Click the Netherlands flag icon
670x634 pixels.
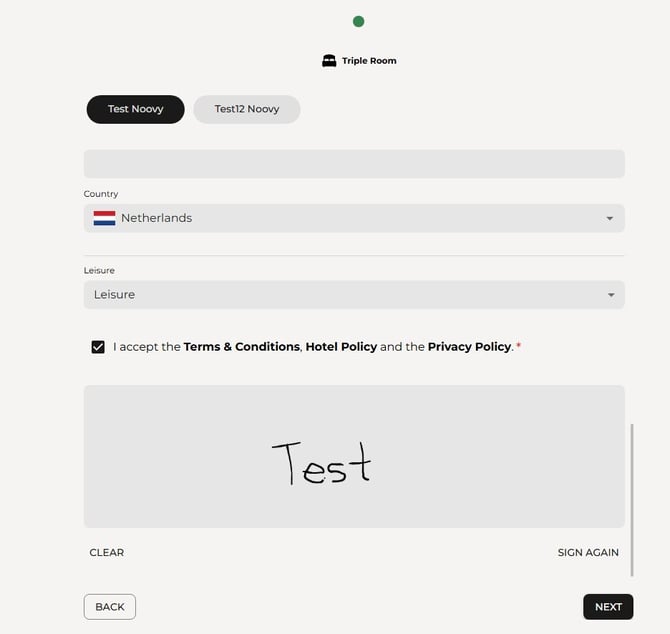(104, 218)
